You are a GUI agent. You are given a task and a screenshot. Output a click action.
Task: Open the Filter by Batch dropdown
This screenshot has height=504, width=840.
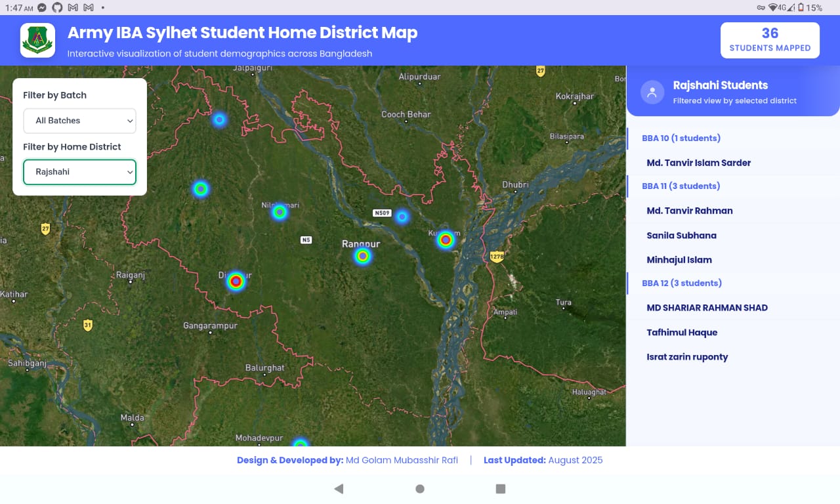coord(79,121)
